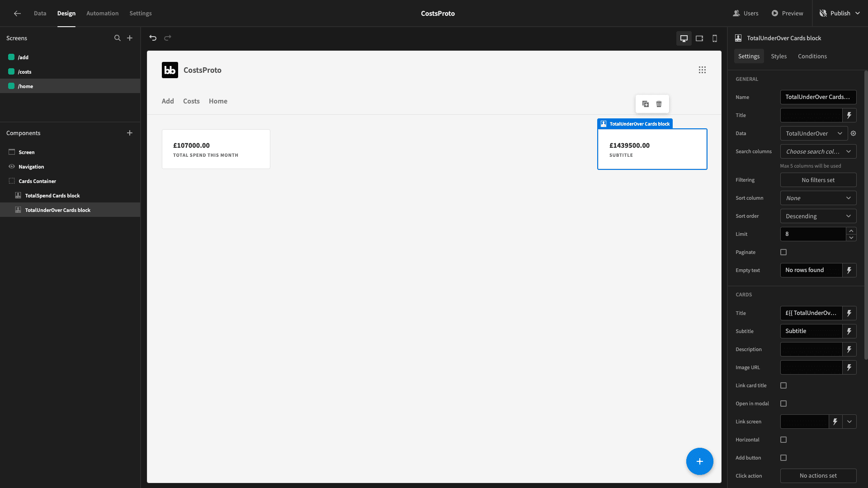This screenshot has height=488, width=868.
Task: Expand the Sort order dropdown
Action: [818, 216]
